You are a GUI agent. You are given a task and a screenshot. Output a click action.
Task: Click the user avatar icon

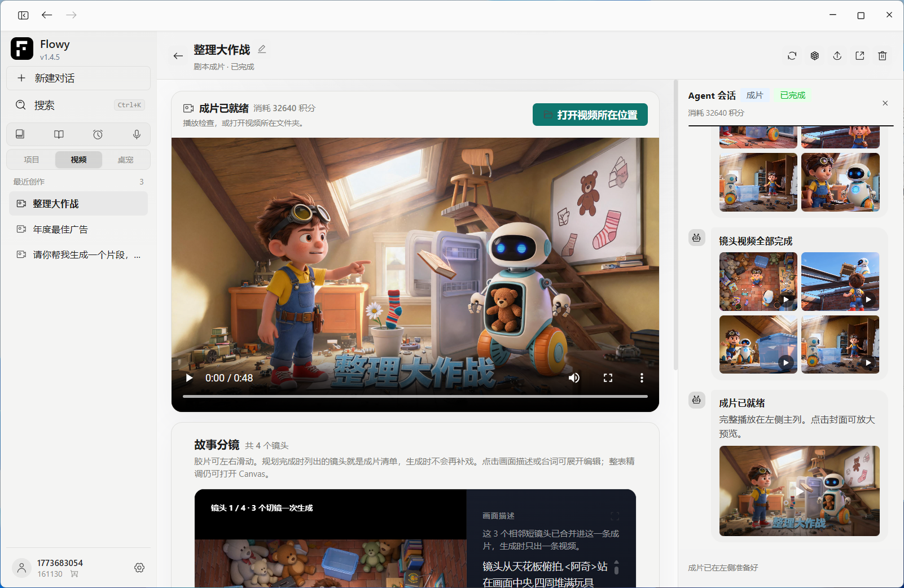[x=21, y=568]
